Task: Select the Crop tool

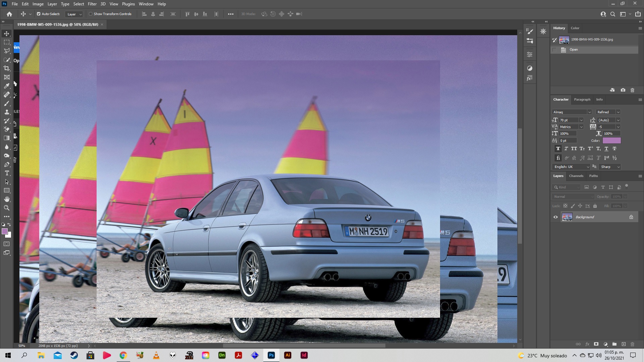Action: pos(7,68)
